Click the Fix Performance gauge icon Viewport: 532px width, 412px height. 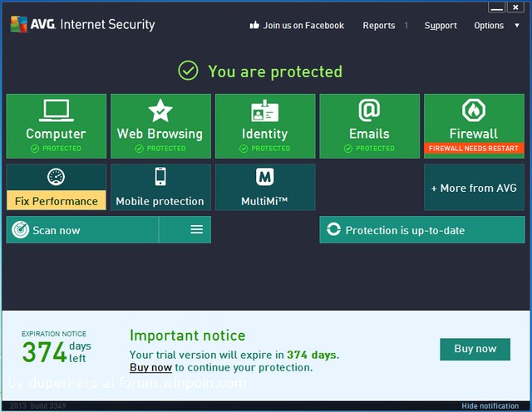[x=56, y=177]
